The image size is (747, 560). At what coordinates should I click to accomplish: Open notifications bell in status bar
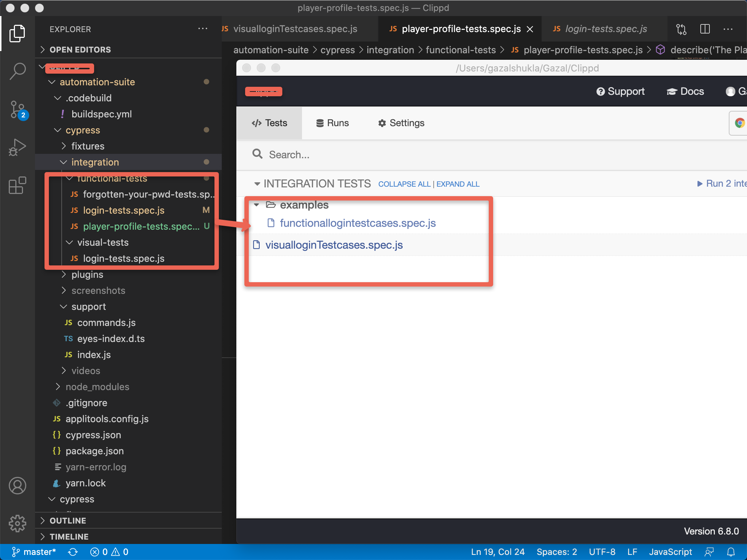731,552
